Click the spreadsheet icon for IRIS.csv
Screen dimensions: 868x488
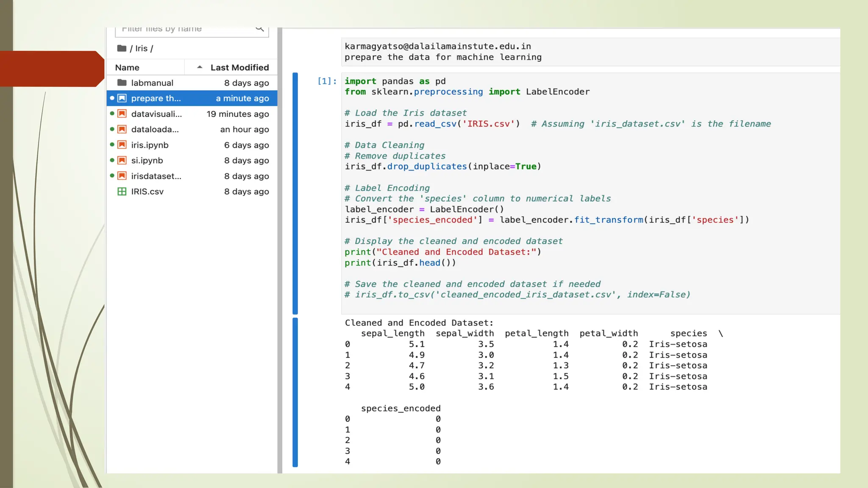click(122, 191)
